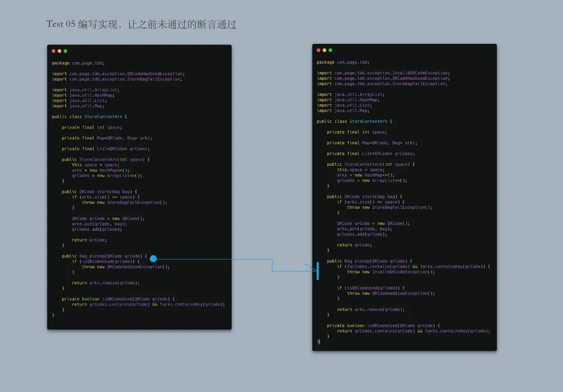This screenshot has height=392, width=563.
Task: Click 'return arks.remove(qrCode);' in left window
Action: point(106,283)
